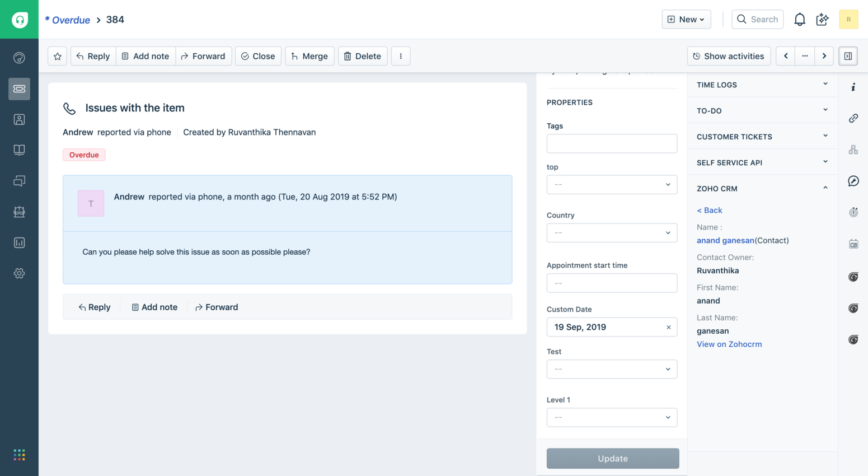
Task: Open the time tracking stopwatch panel
Action: coord(853,212)
